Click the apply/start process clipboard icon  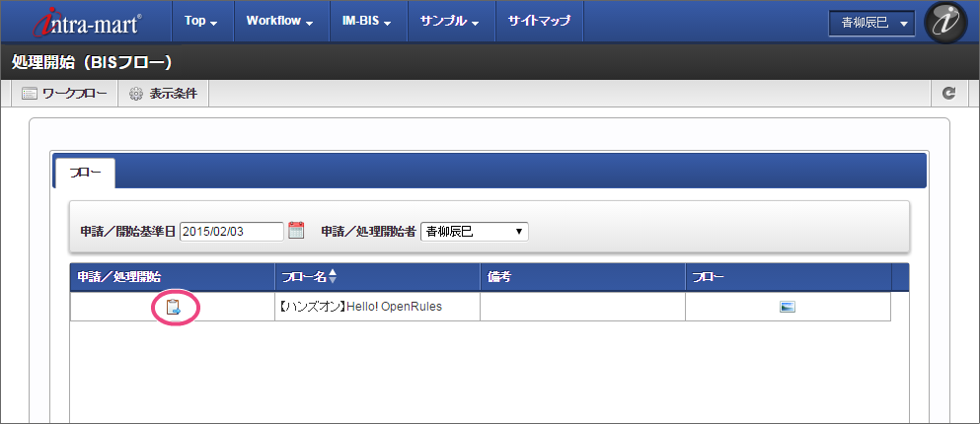(x=173, y=307)
